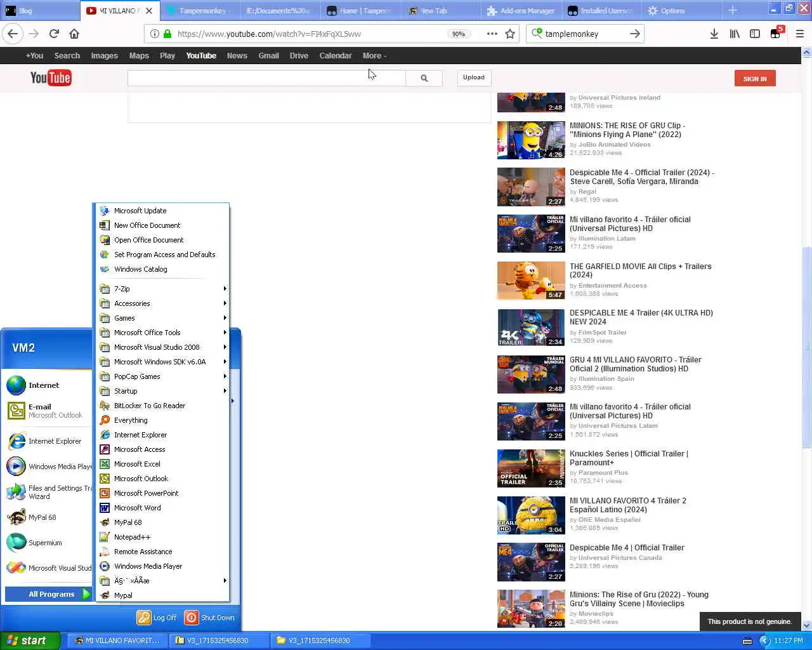The image size is (812, 650).
Task: Expand PopCap Games folder
Action: click(162, 376)
